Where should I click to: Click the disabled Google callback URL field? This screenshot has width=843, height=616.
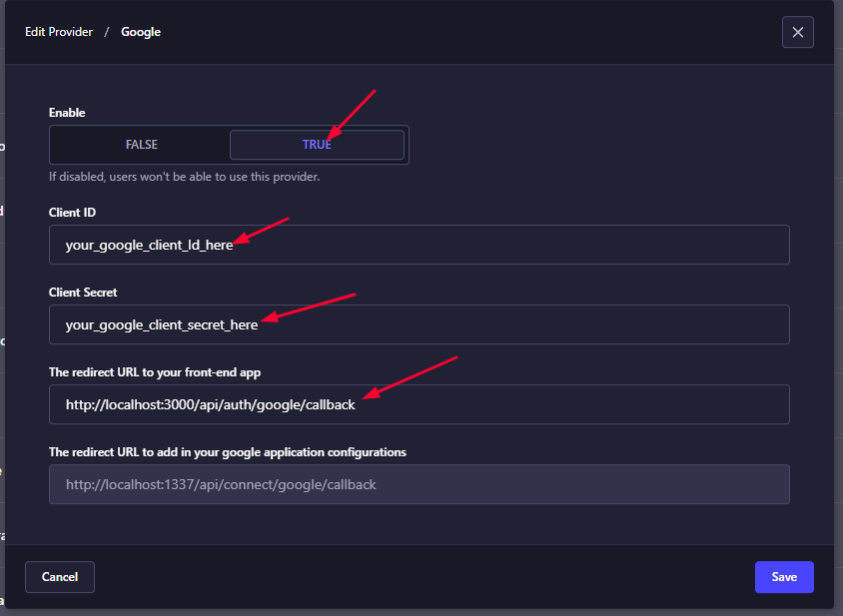pyautogui.click(x=419, y=484)
